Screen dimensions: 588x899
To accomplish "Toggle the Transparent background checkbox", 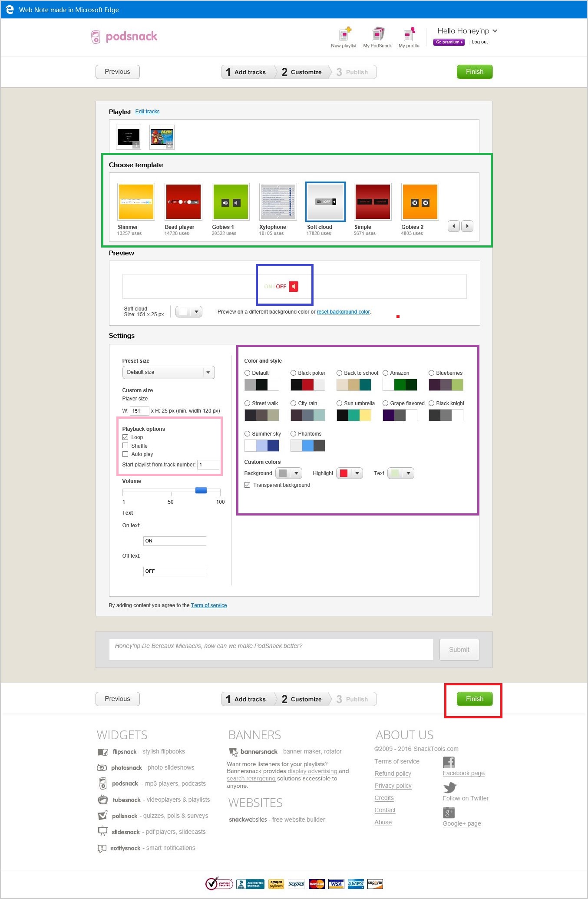I will point(248,485).
